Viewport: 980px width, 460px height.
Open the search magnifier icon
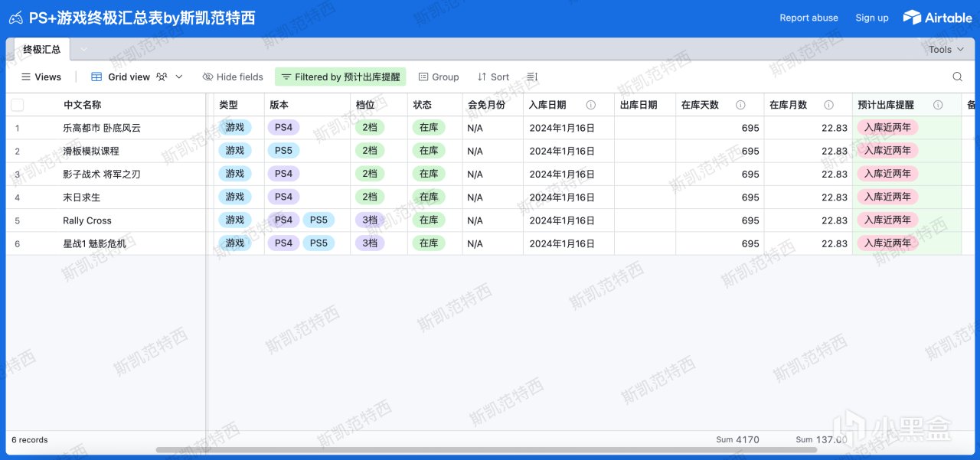pyautogui.click(x=958, y=77)
